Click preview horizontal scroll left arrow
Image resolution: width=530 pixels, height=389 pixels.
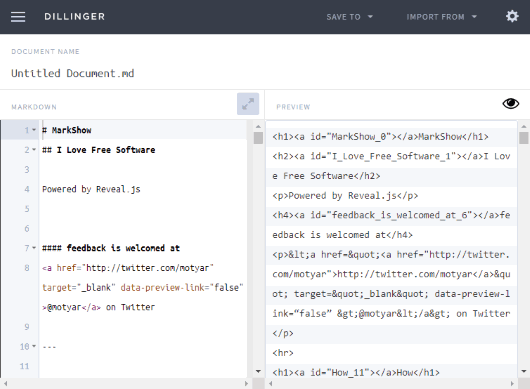coord(270,384)
